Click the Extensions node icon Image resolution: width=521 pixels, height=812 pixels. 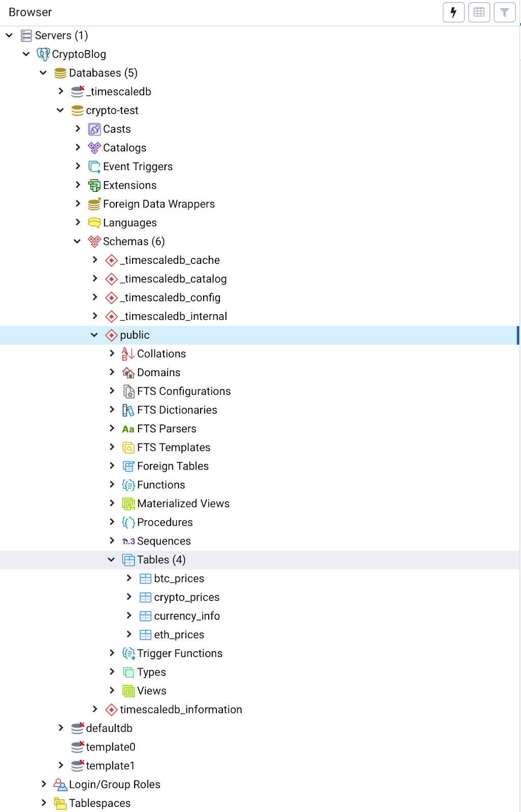click(x=94, y=186)
